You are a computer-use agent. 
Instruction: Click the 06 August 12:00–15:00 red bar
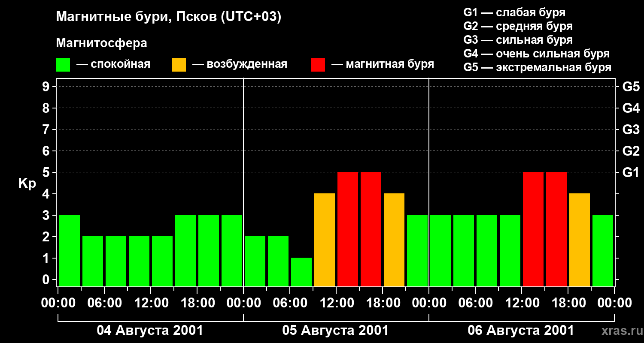[533, 229]
